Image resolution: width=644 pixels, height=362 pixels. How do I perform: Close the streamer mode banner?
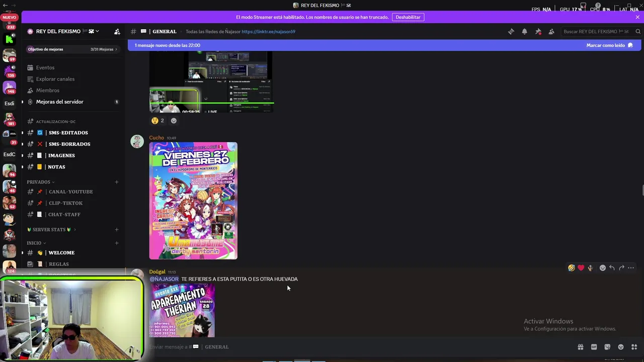(x=637, y=17)
